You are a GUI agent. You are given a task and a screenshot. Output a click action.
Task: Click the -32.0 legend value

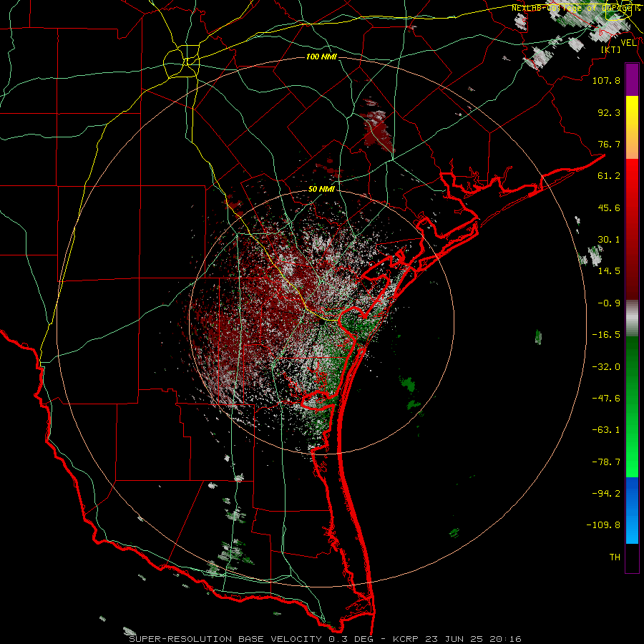click(x=606, y=367)
